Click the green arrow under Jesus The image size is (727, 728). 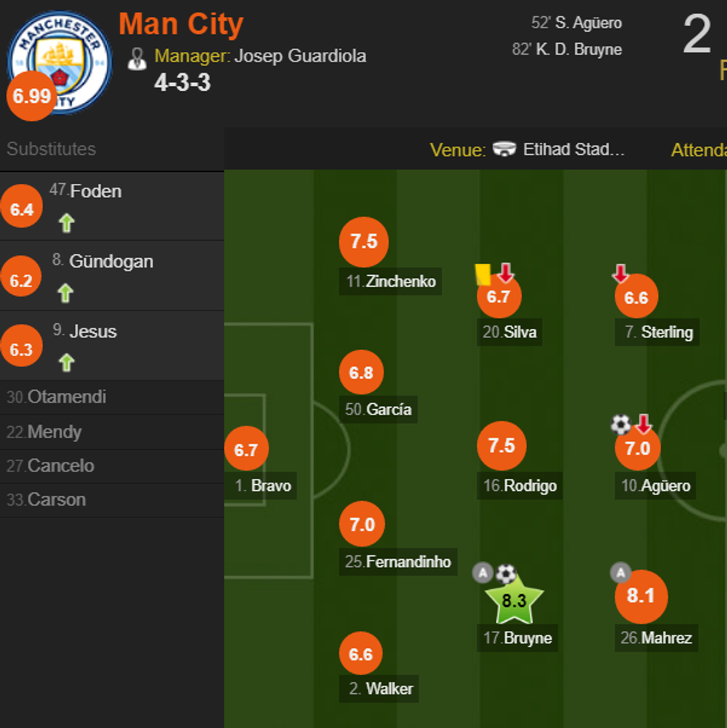pos(67,363)
